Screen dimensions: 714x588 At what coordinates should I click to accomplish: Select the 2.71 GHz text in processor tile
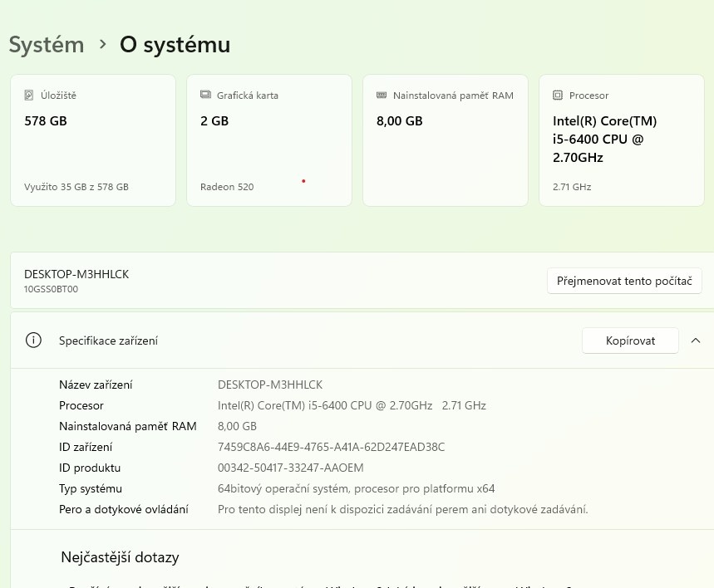(572, 187)
